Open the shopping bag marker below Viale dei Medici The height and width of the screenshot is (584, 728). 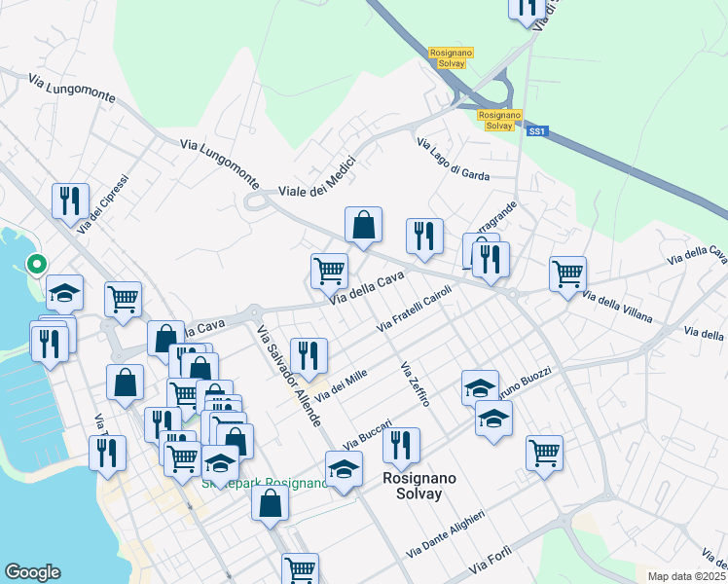coord(363,225)
